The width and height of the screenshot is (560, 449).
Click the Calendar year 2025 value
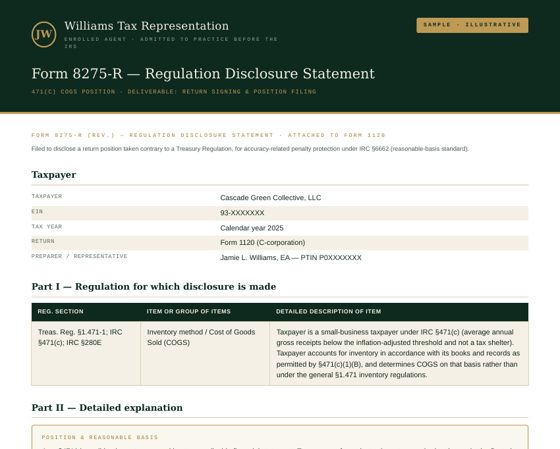(252, 228)
